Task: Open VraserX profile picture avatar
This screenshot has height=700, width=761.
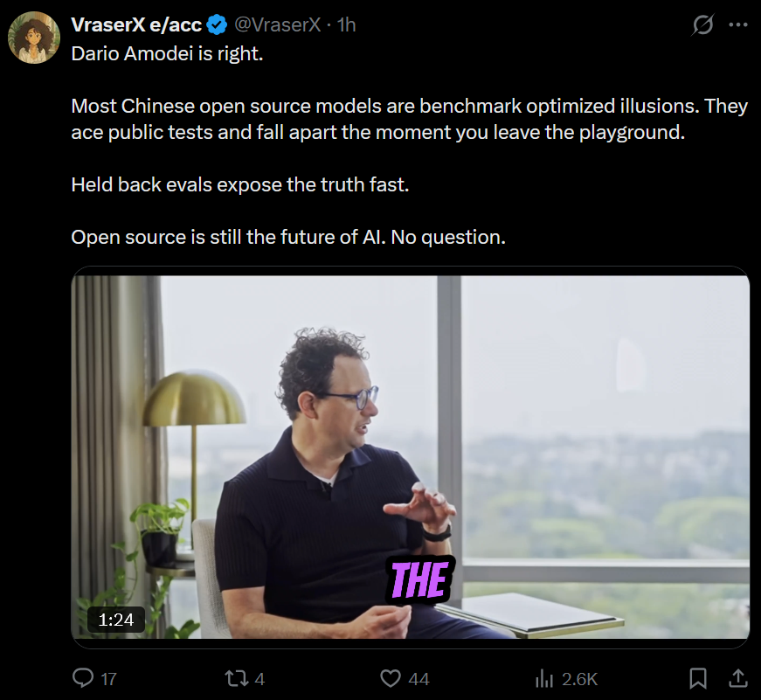Action: tap(34, 38)
